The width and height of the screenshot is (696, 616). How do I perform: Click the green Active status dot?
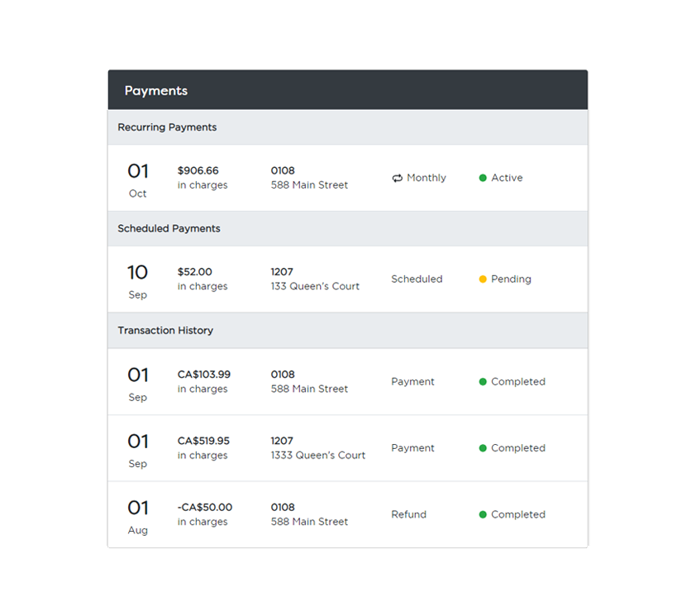tap(482, 177)
